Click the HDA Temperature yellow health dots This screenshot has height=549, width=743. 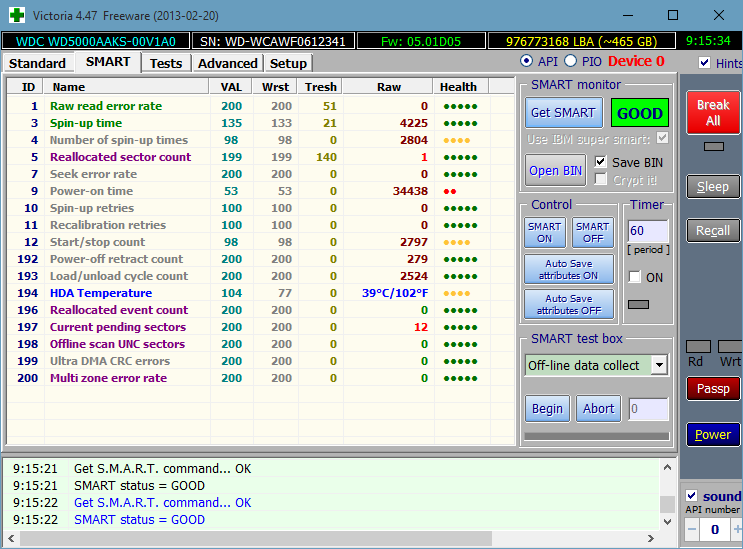click(x=457, y=293)
